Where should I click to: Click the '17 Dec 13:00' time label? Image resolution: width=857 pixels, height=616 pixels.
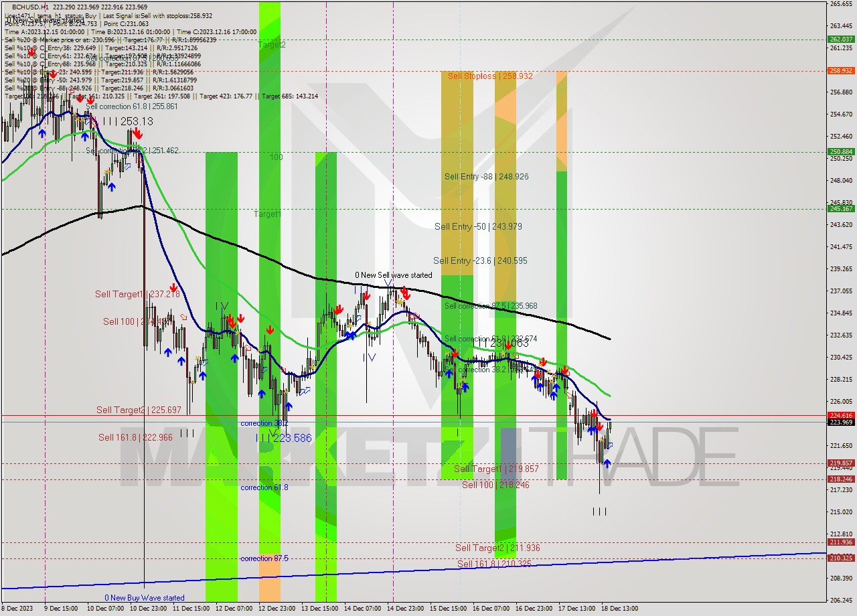576,609
